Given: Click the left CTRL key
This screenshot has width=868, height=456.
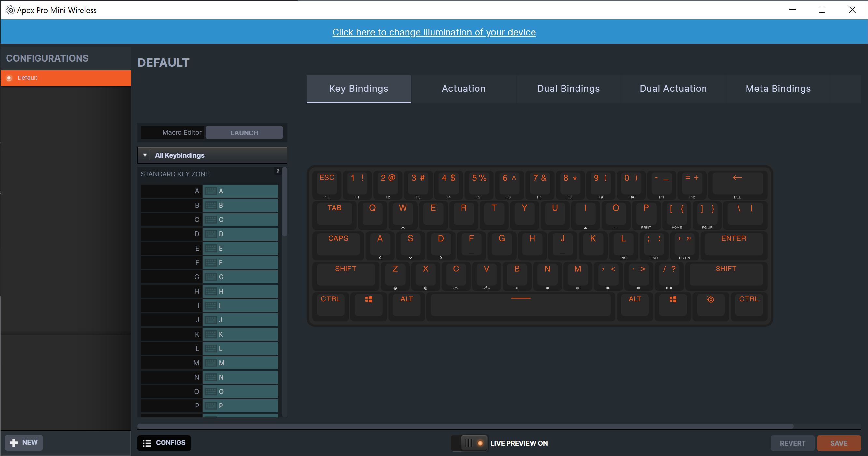Looking at the screenshot, I should click(331, 306).
